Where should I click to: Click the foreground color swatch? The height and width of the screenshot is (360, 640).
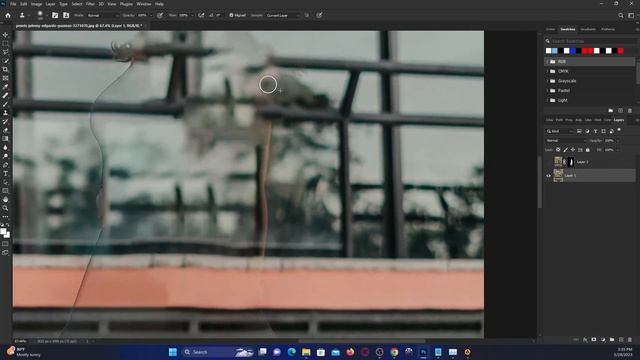3,231
